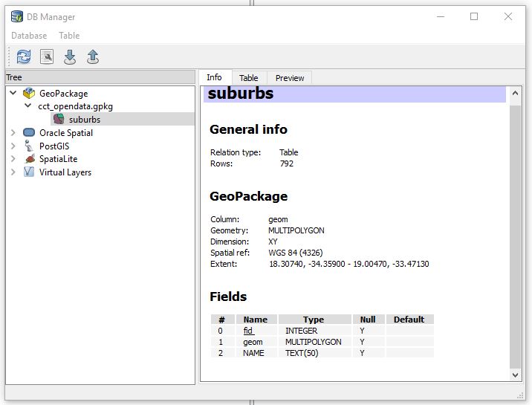Screen dimensions: 532x405
Task: Collapse the GeoPackage tree node
Action: [x=13, y=93]
